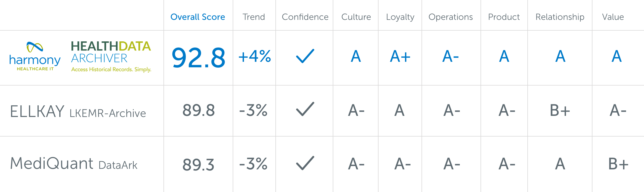Click ELLKAY's B+ Relationship grade
The height and width of the screenshot is (192, 644).
click(x=560, y=110)
